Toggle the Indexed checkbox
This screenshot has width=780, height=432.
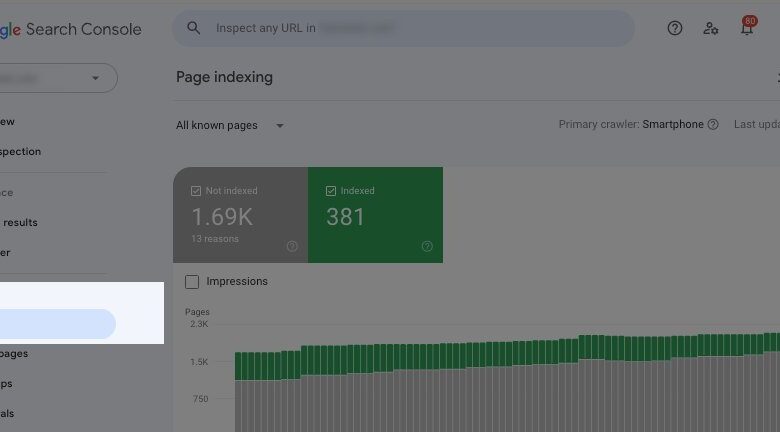pyautogui.click(x=331, y=191)
